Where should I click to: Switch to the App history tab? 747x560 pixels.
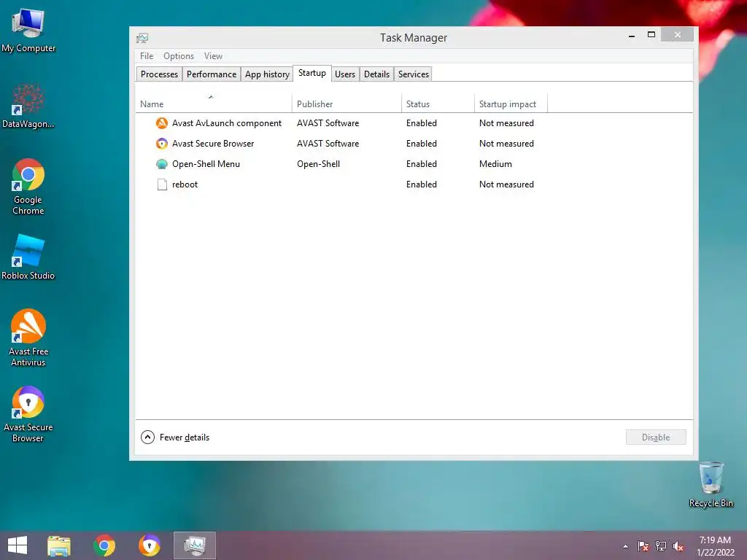267,74
